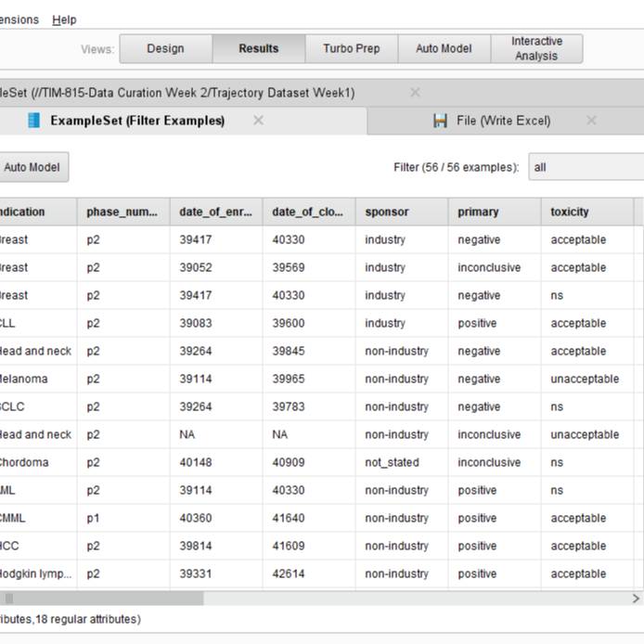Select the cell with value 40148
Screen dimensions: 644x644
pyautogui.click(x=216, y=462)
